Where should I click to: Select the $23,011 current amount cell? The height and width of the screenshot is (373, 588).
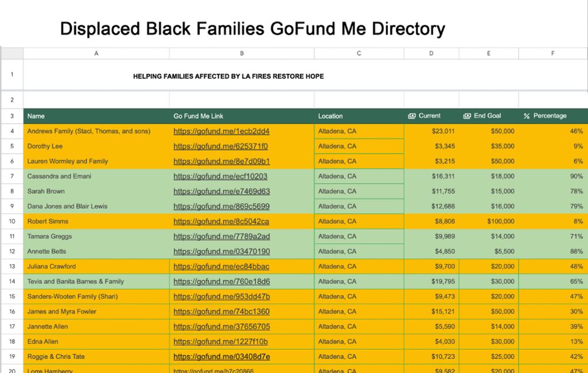431,131
